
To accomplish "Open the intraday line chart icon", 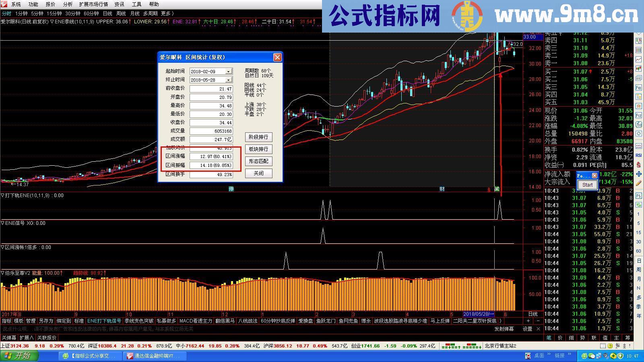I will pyautogui.click(x=639, y=59).
